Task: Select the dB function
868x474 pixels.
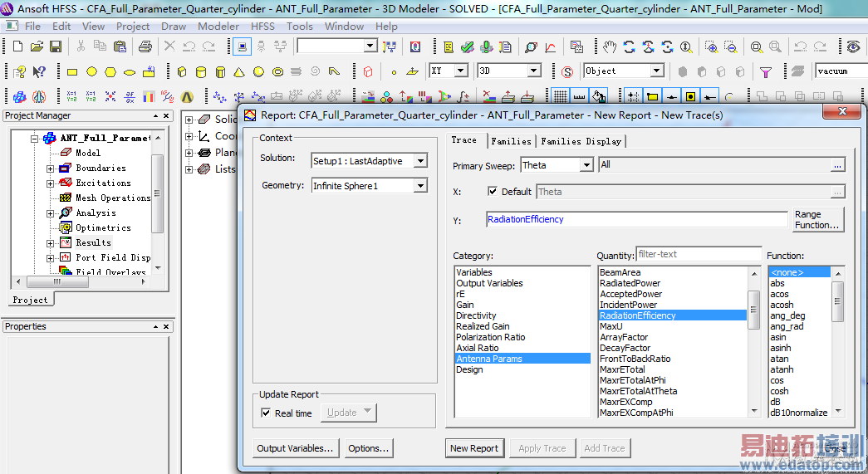Action: pos(775,402)
